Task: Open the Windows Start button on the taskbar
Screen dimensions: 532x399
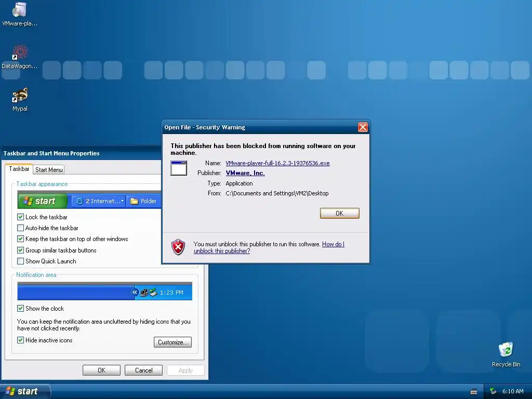Action: point(24,391)
